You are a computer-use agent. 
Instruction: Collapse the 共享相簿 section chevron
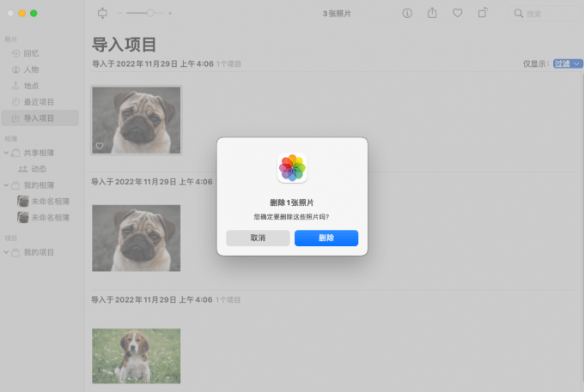coord(7,153)
